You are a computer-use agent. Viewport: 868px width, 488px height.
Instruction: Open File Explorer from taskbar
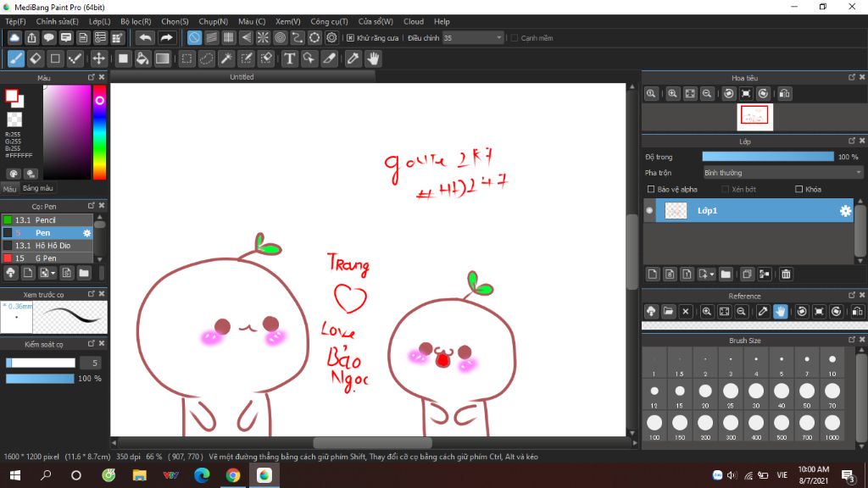click(x=139, y=475)
